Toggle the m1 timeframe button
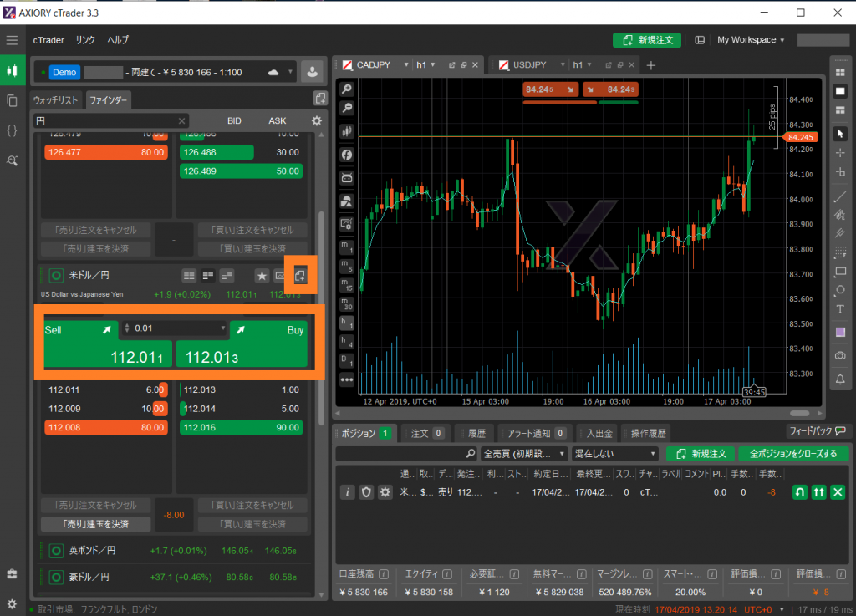 point(347,247)
